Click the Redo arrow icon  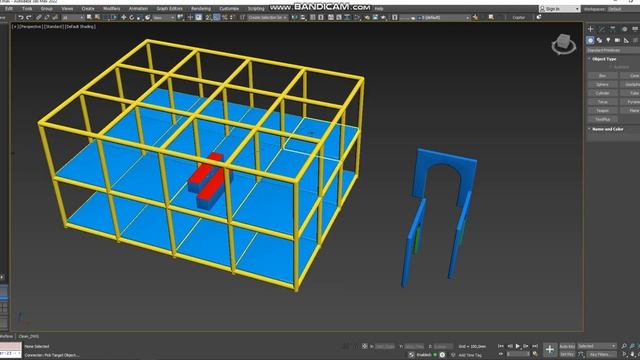[29, 18]
